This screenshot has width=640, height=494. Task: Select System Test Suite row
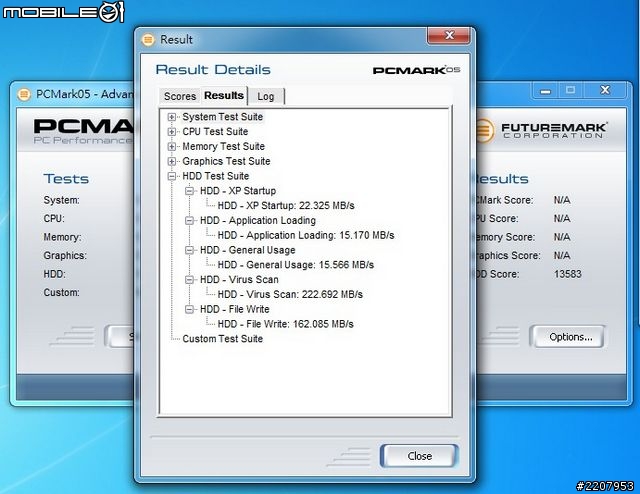[x=222, y=117]
